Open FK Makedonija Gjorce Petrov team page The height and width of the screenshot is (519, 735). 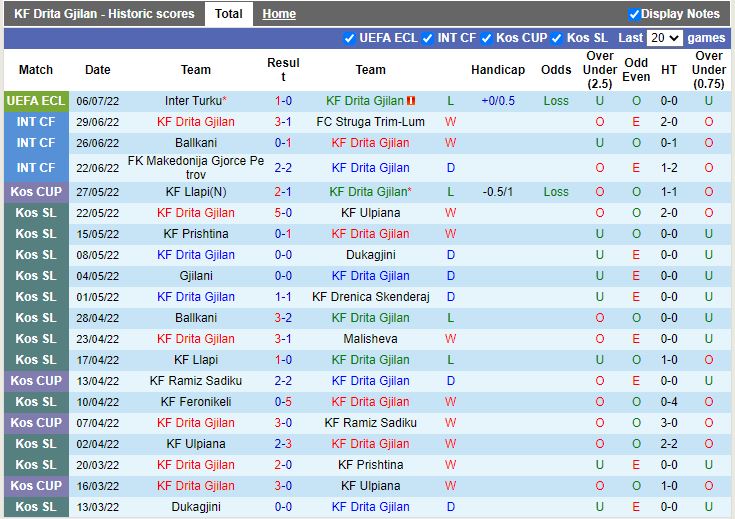coord(195,167)
